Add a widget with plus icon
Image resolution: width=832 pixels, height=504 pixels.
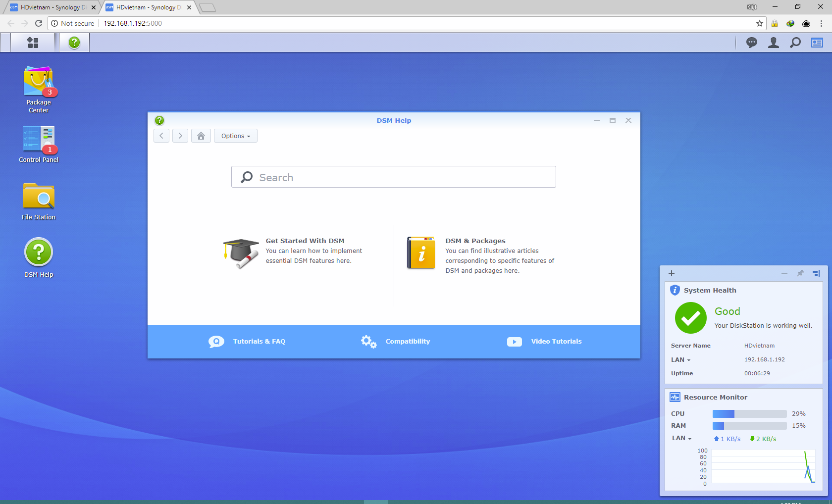coord(672,273)
